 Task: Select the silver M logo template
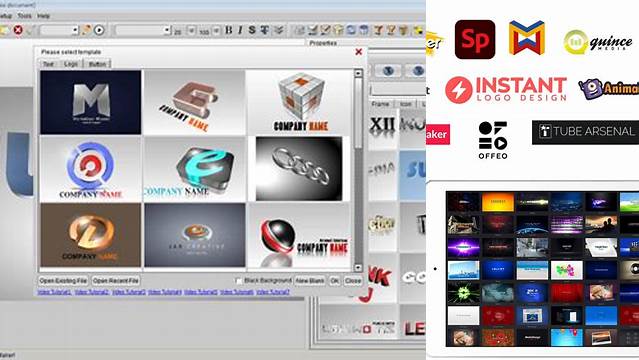[90, 102]
